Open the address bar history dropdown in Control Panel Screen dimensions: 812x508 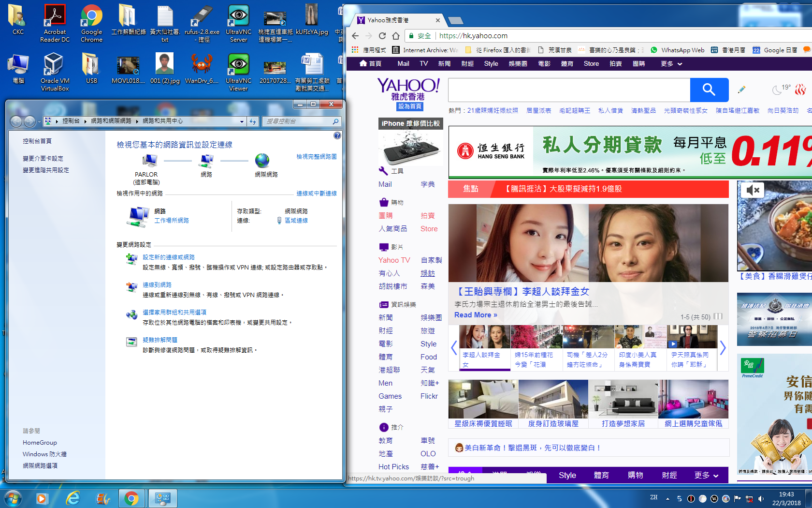click(242, 121)
